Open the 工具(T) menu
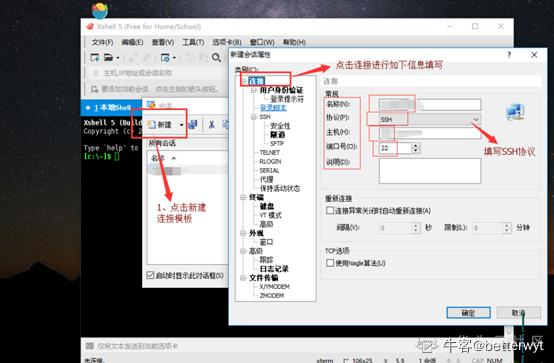 click(x=193, y=42)
